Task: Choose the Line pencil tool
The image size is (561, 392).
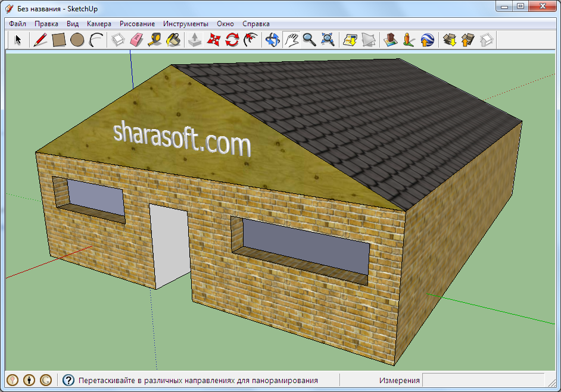Action: point(40,40)
